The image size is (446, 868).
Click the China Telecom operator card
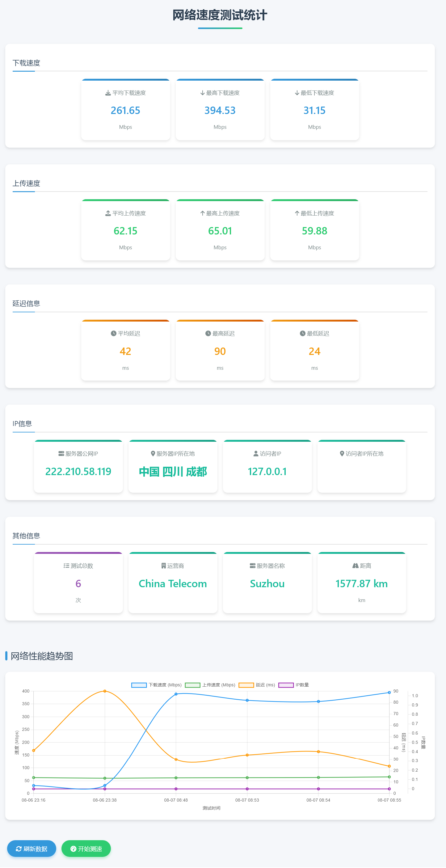pos(173,583)
